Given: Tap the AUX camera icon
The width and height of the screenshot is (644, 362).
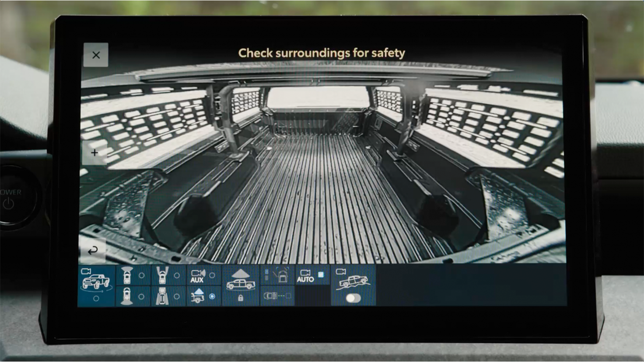Looking at the screenshot, I should pyautogui.click(x=197, y=276).
